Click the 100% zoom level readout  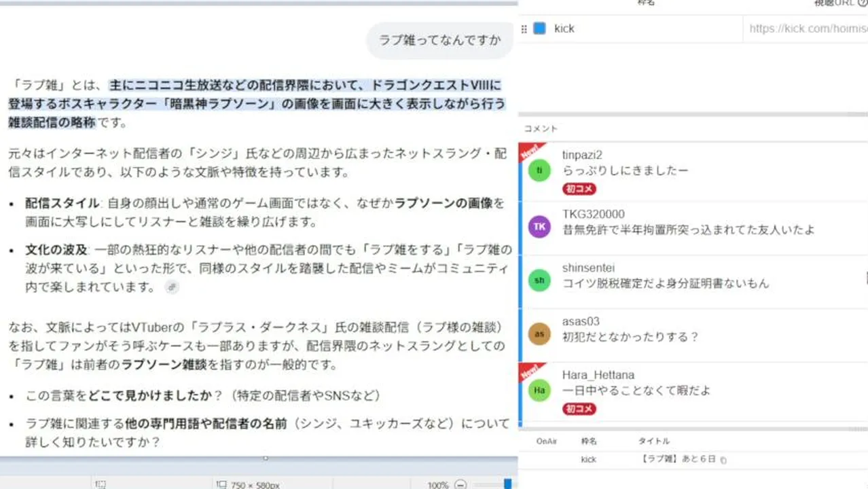(438, 485)
